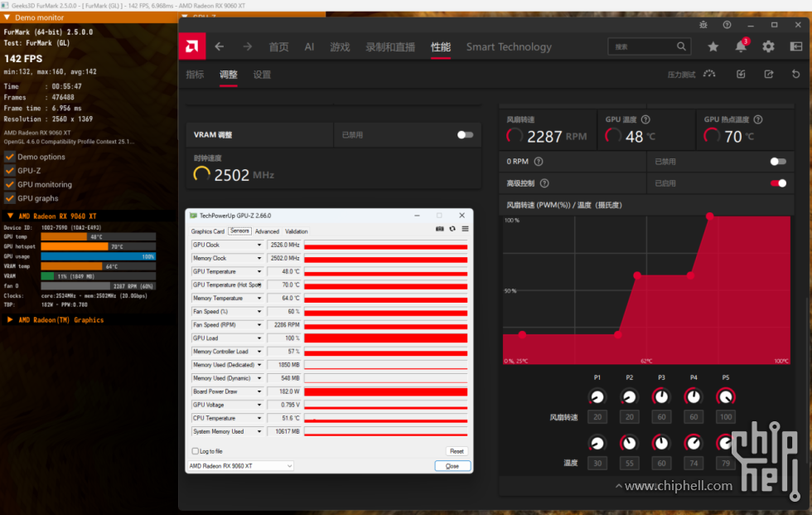Image resolution: width=812 pixels, height=515 pixels.
Task: Check Log to file in GPU-Z
Action: (196, 451)
